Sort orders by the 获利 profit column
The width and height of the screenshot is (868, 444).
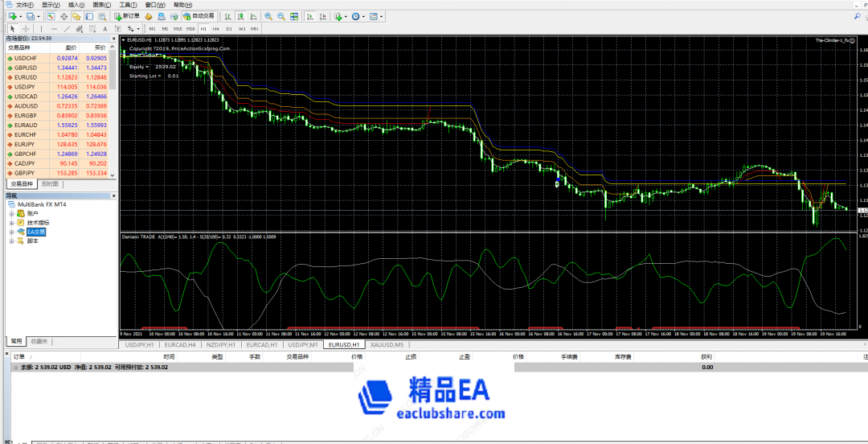click(706, 357)
